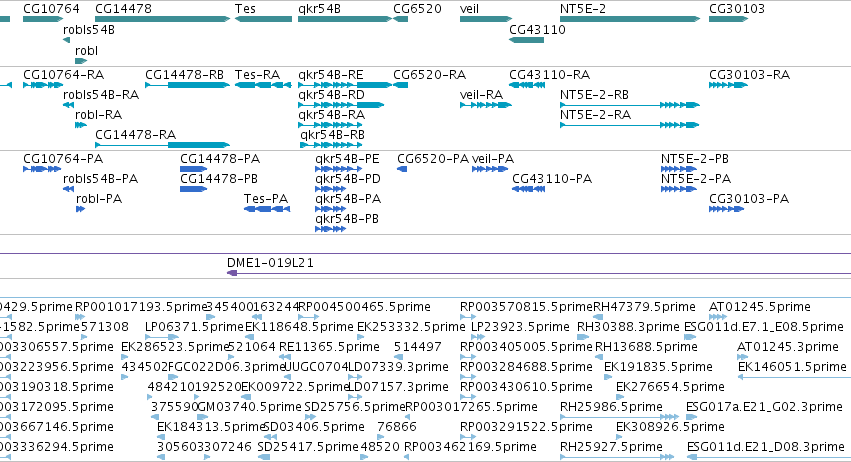Select the DME1-019L21 clone feature
Image resolution: width=851 pixels, height=462 pixels.
pyautogui.click(x=539, y=273)
